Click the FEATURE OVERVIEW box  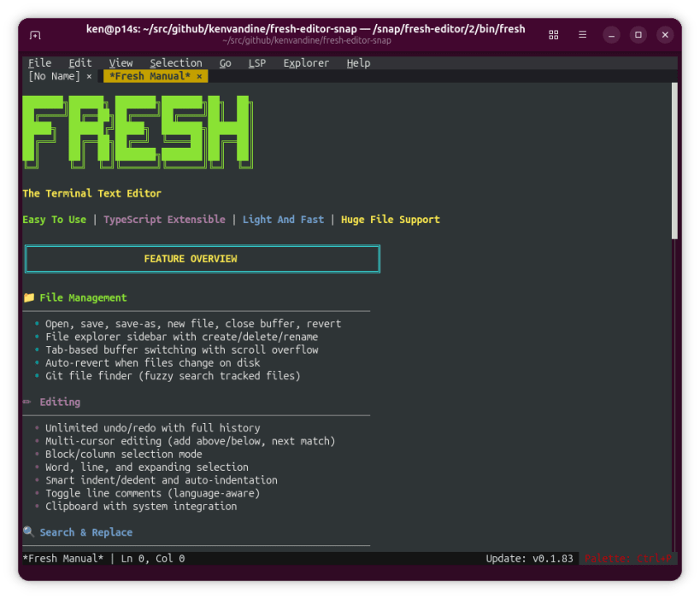tap(203, 259)
